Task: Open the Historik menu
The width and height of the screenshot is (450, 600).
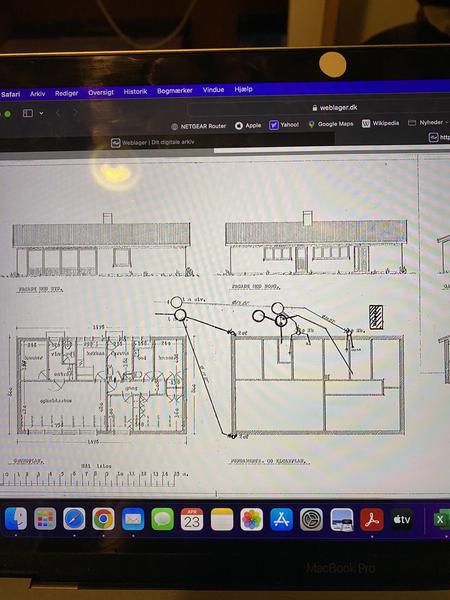Action: 135,92
